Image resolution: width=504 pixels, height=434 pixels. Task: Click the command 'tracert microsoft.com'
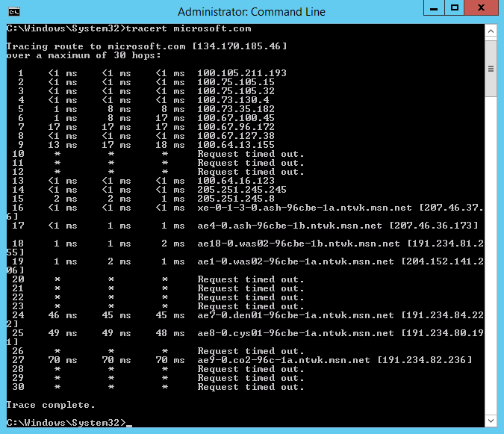pos(188,28)
